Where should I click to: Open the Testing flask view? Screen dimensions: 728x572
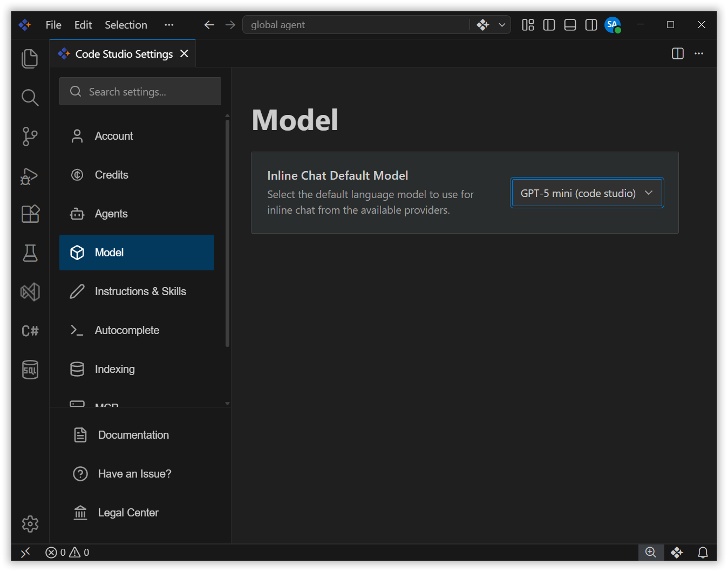[30, 253]
